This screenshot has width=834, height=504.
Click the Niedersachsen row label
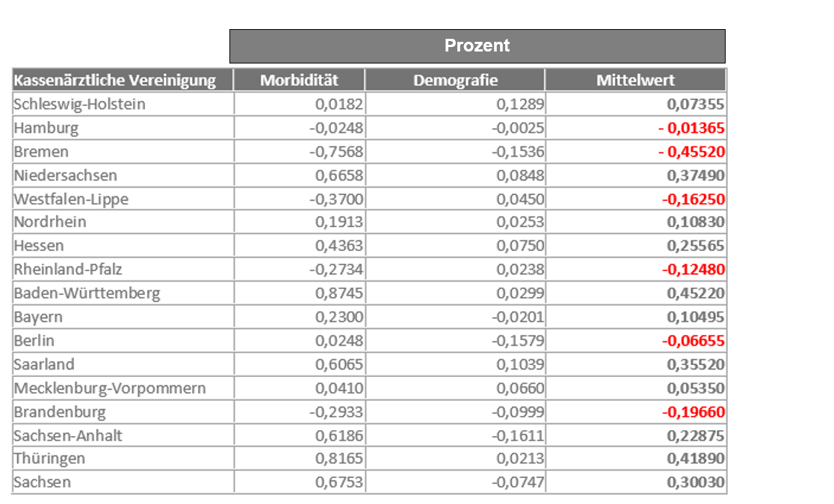(65, 175)
